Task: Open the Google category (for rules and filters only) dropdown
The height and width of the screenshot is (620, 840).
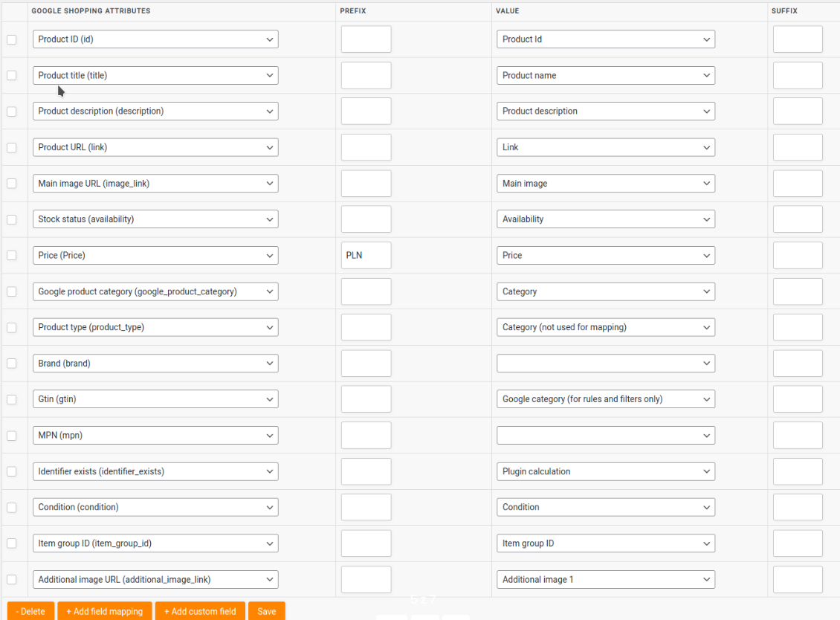Action: 606,399
